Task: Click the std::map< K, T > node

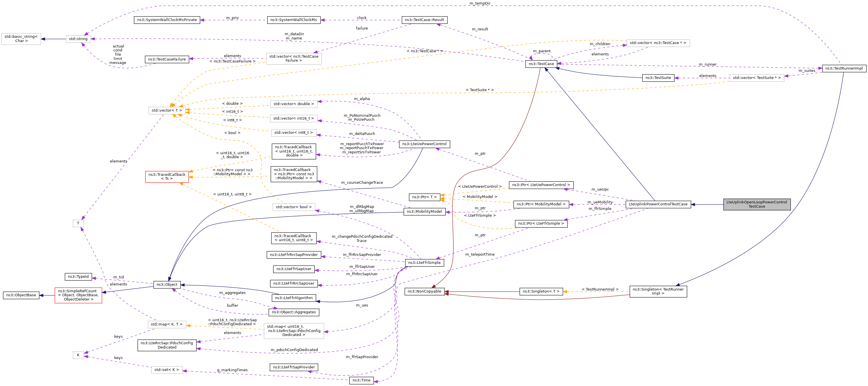Action: coord(167,324)
